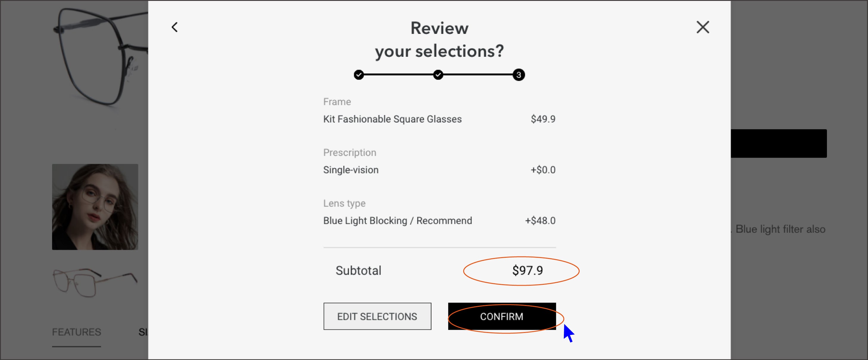868x360 pixels.
Task: Select the rose gold glasses thumbnail
Action: pyautogui.click(x=95, y=282)
